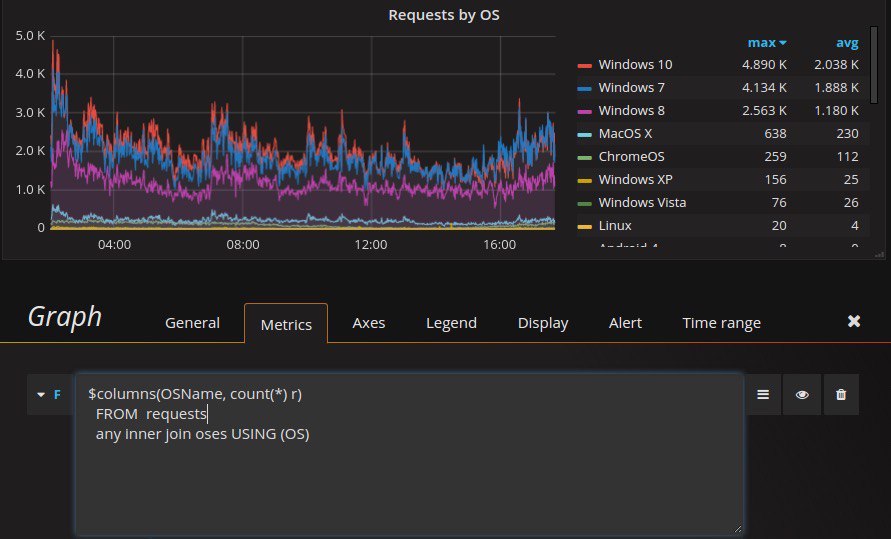891x539 pixels.
Task: Collapse query F with the caret arrow
Action: (x=41, y=394)
